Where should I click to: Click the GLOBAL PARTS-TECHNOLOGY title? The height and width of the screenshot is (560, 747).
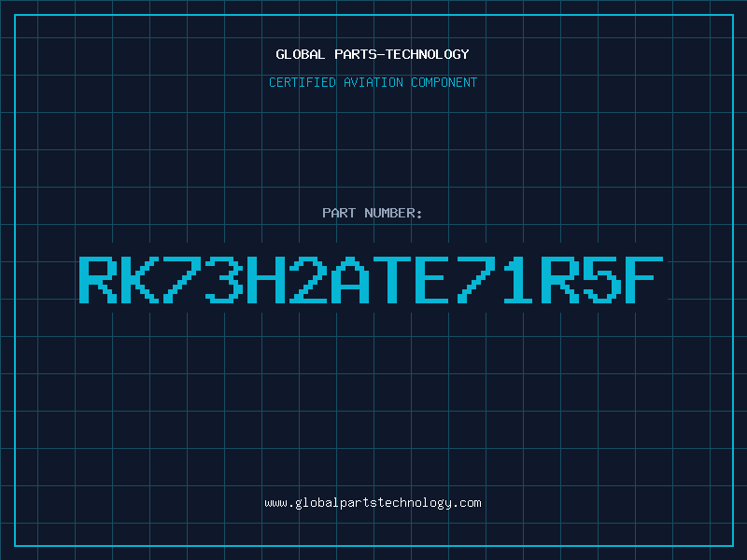pos(373,54)
